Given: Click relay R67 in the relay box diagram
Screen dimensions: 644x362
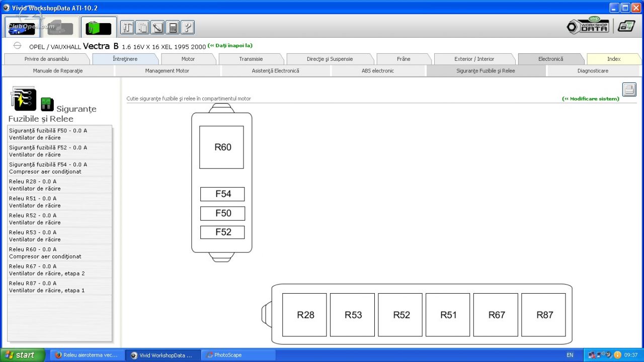Looking at the screenshot, I should click(x=496, y=315).
